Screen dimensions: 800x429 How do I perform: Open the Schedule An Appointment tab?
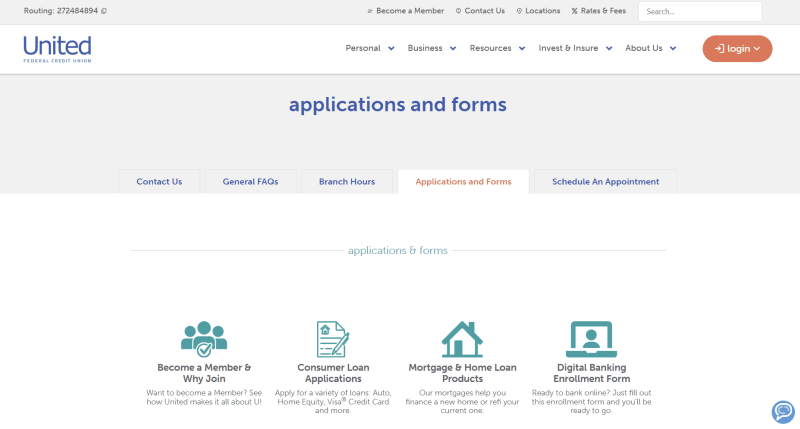pyautogui.click(x=606, y=182)
